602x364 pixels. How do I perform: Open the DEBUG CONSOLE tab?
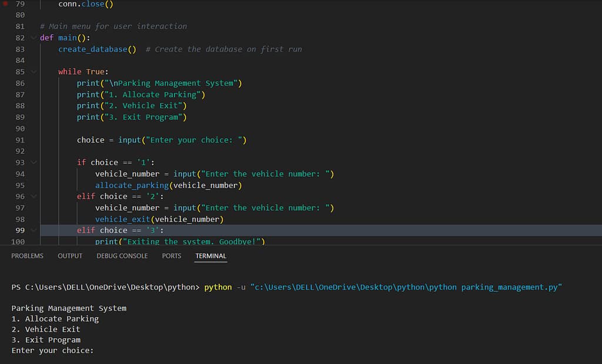point(122,255)
